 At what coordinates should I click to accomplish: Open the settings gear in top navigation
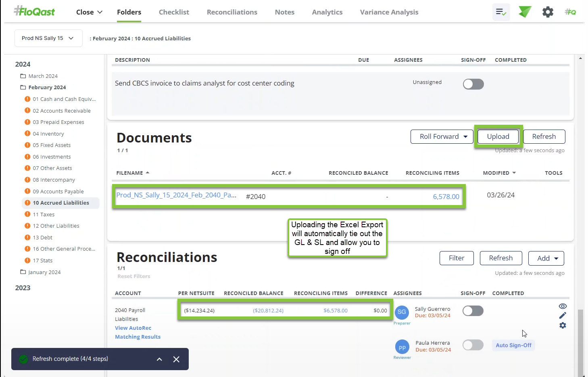click(x=548, y=12)
